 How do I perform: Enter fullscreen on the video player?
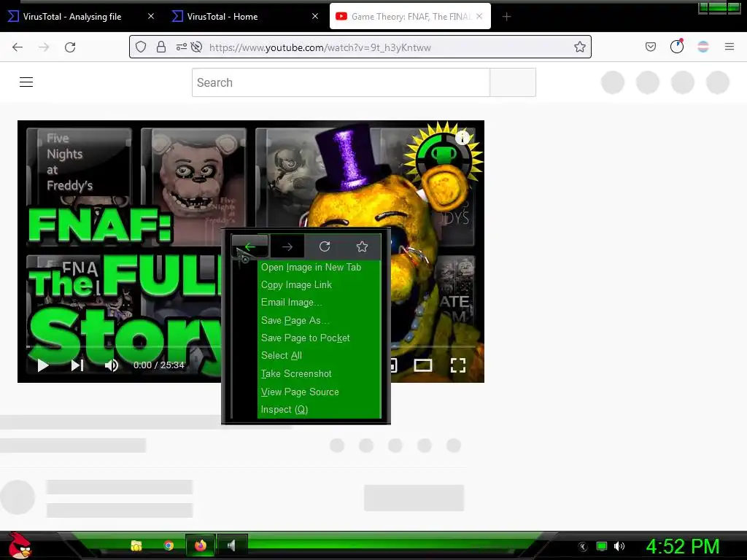pos(458,365)
